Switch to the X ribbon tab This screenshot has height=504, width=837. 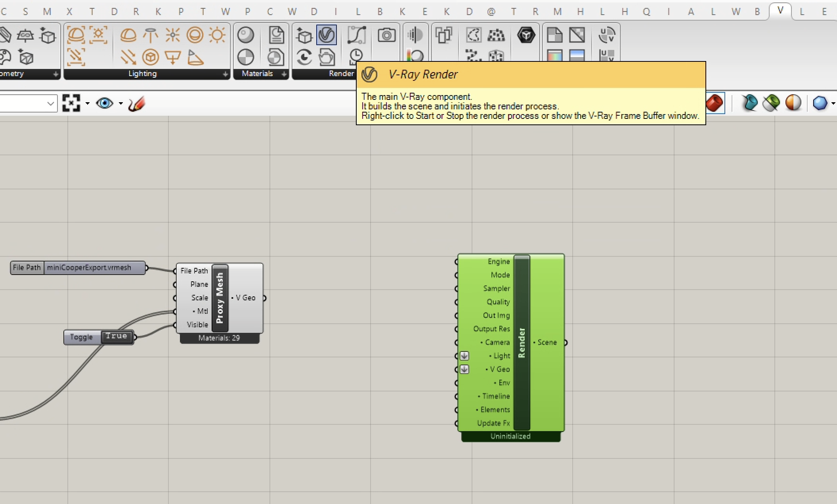[69, 11]
